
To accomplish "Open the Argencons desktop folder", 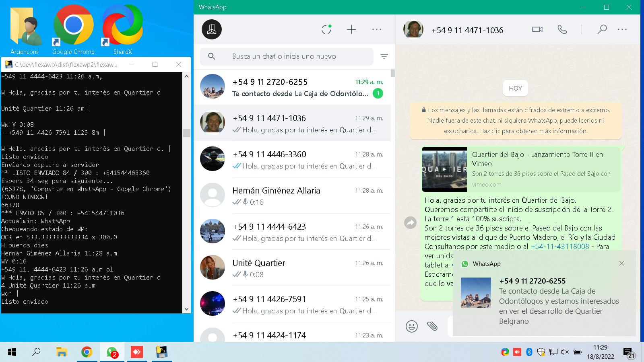I will 25,31.
